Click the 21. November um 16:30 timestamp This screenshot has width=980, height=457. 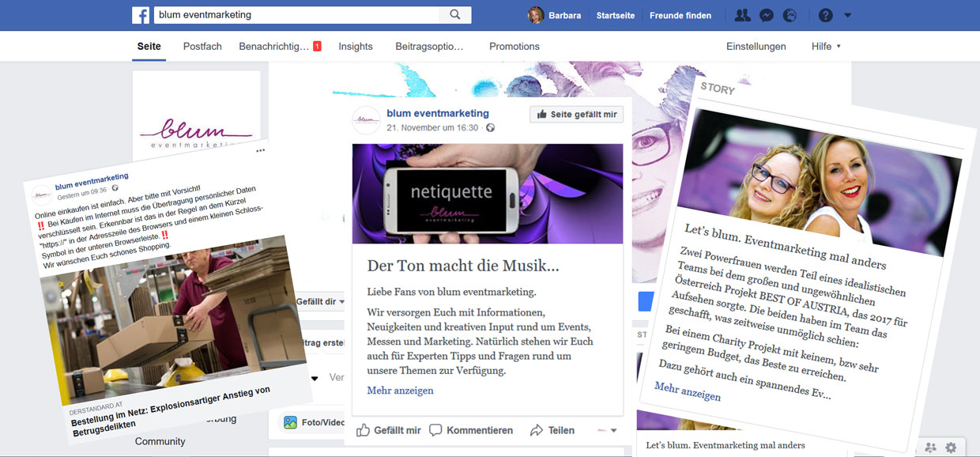432,127
